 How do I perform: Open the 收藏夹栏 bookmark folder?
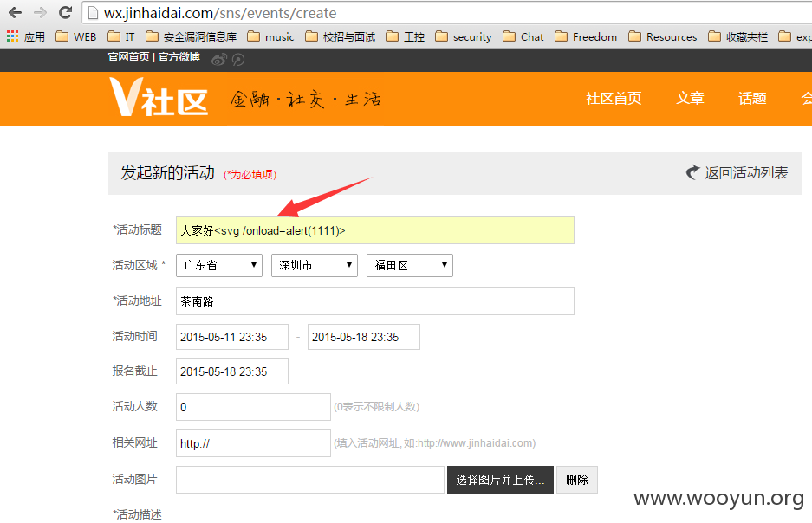pyautogui.click(x=738, y=36)
